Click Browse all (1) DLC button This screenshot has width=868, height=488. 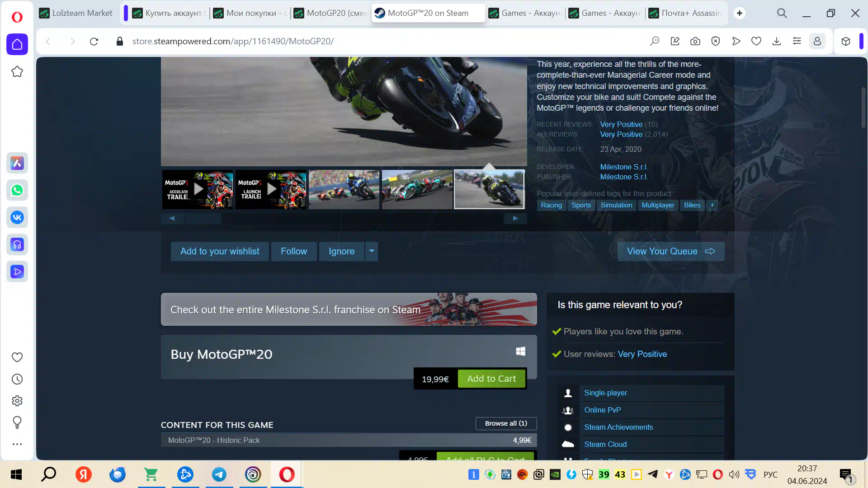click(x=506, y=423)
